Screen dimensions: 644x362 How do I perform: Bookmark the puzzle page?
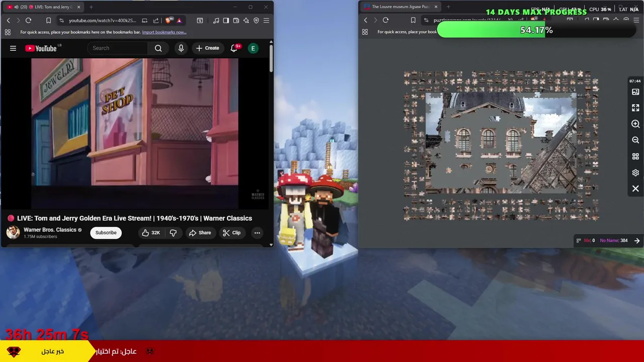[x=413, y=20]
